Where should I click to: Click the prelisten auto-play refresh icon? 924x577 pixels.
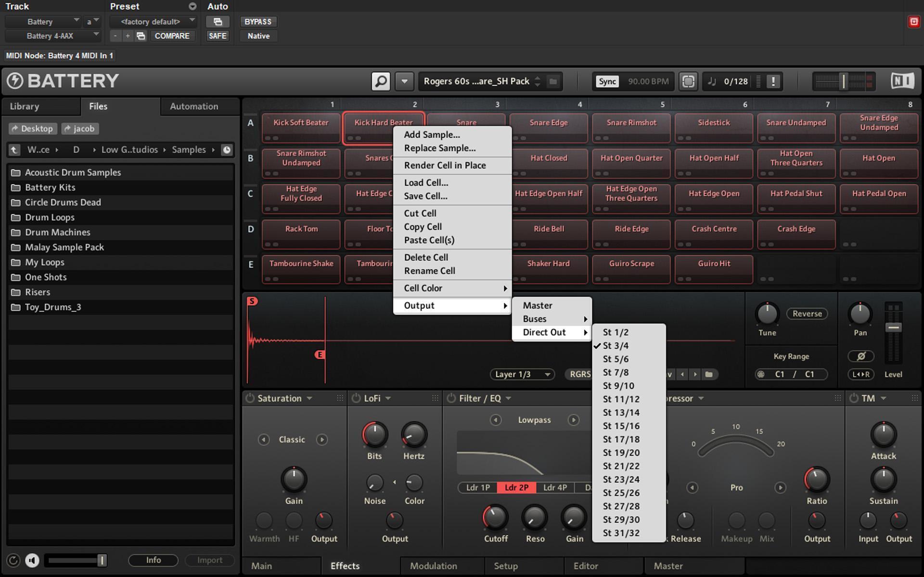pyautogui.click(x=13, y=560)
